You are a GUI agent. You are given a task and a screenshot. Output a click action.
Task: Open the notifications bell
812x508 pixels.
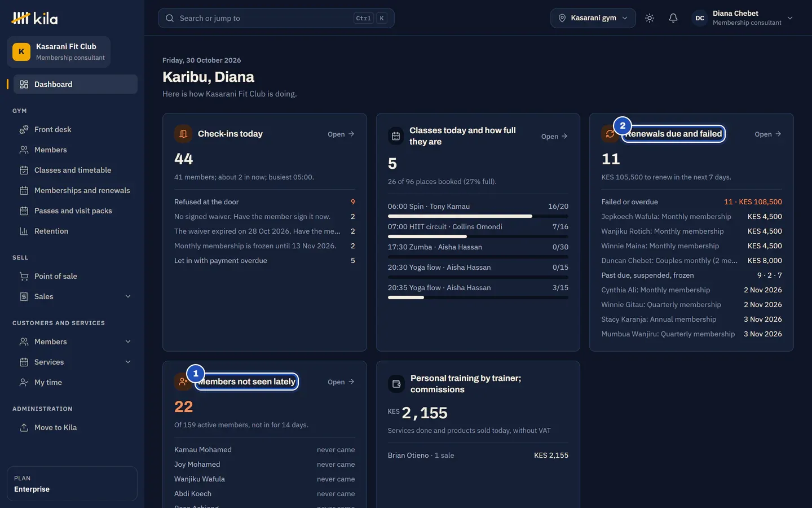[673, 18]
